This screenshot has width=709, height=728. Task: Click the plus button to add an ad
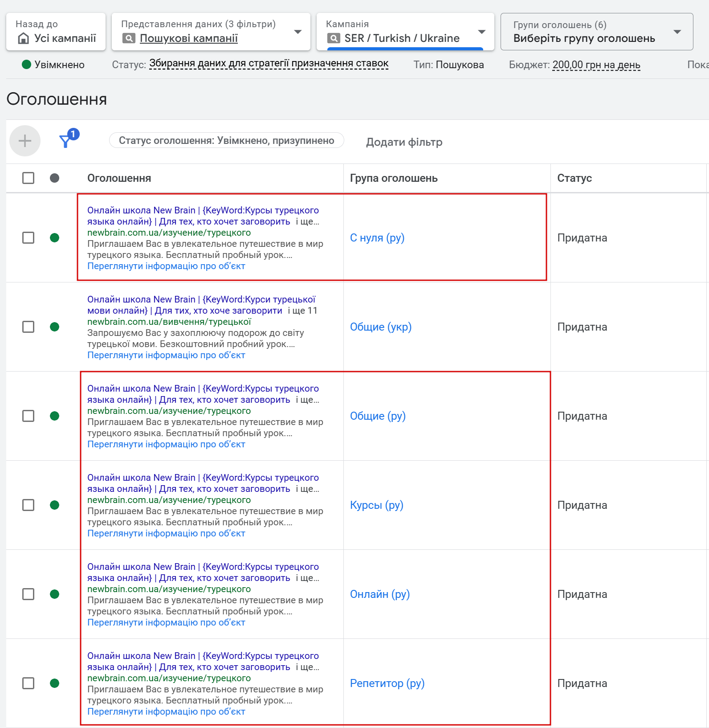tap(25, 141)
